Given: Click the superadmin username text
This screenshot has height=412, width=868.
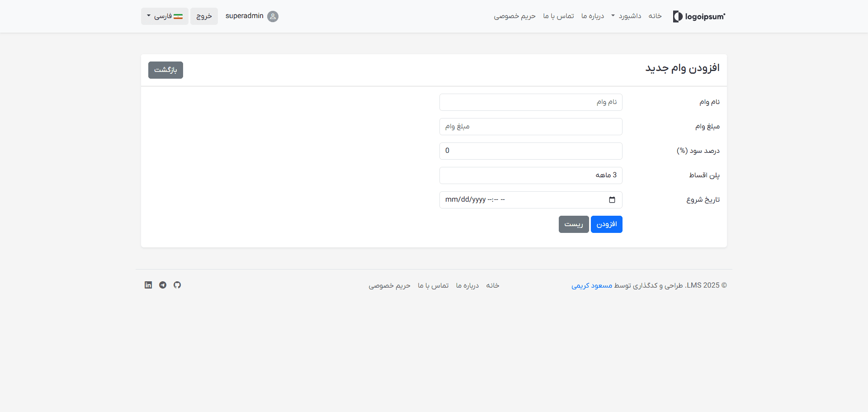Looking at the screenshot, I should (x=244, y=16).
